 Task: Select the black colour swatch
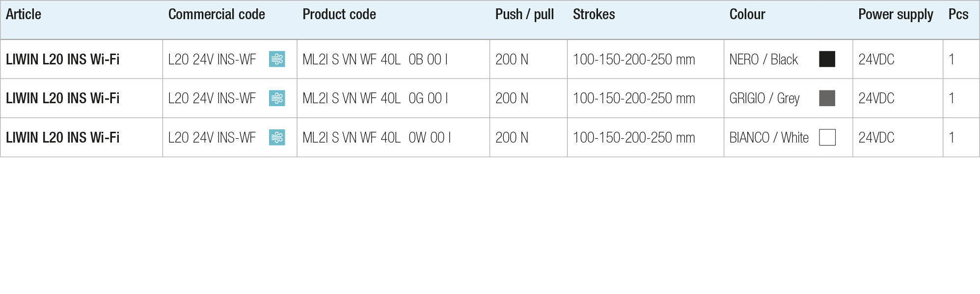[827, 59]
